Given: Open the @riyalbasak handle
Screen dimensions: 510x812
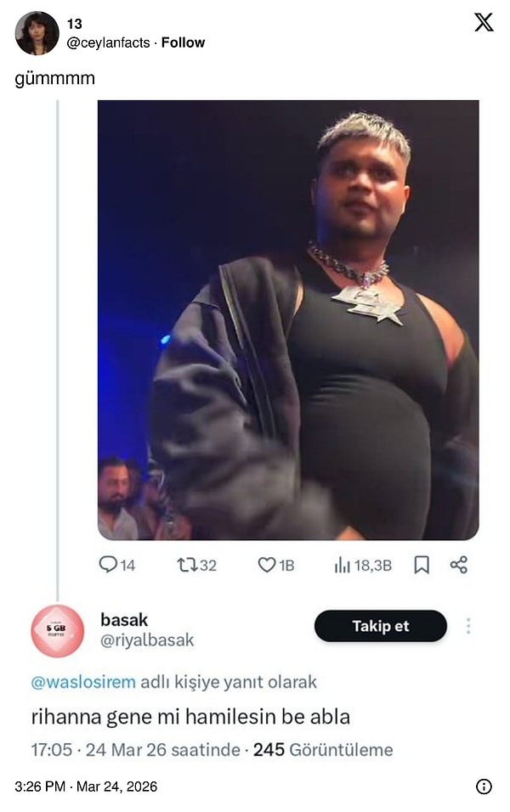Looking at the screenshot, I should click(x=147, y=641).
